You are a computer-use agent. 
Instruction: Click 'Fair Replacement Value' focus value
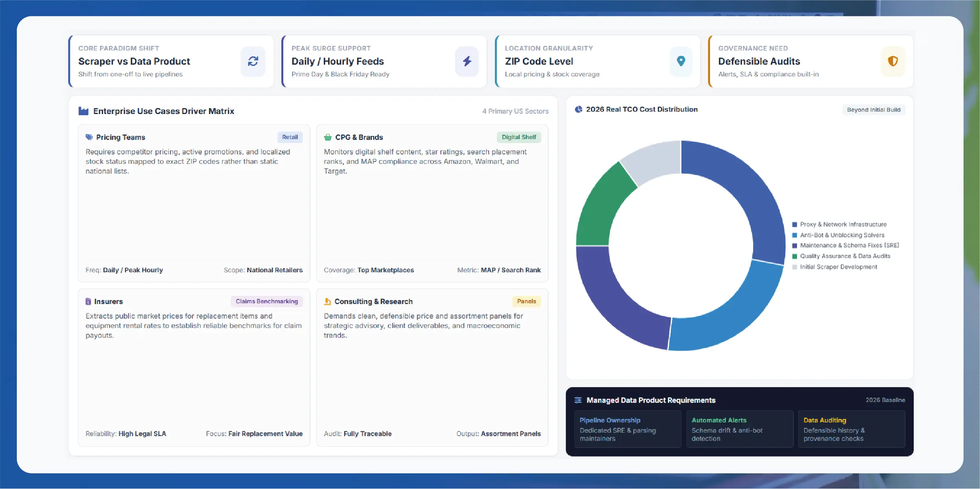coord(265,434)
